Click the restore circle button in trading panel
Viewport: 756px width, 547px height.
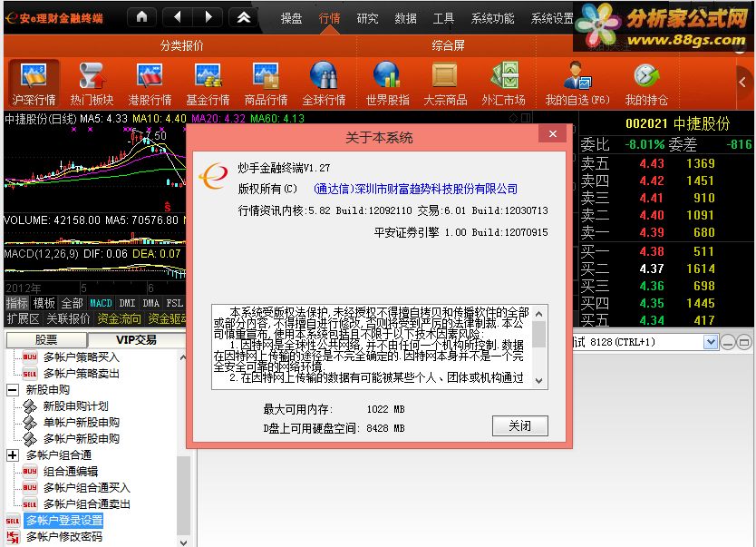744,343
